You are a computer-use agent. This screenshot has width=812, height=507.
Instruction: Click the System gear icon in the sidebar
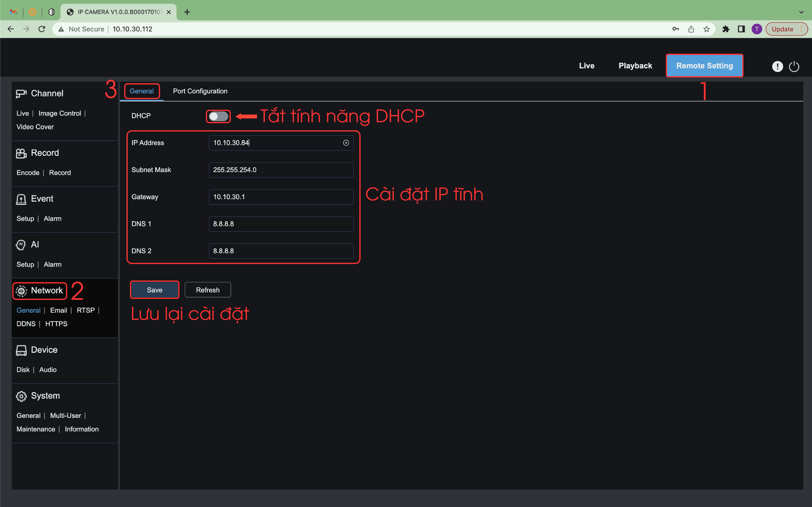click(x=21, y=396)
